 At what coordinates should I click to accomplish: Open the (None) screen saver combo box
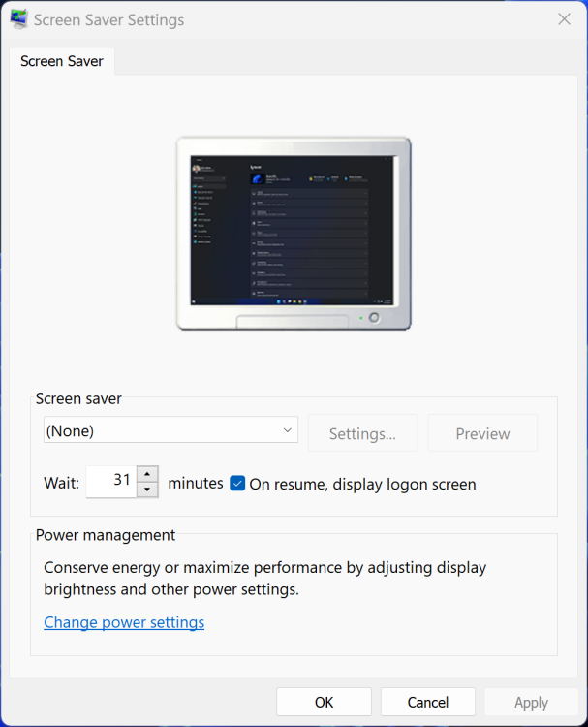point(170,429)
